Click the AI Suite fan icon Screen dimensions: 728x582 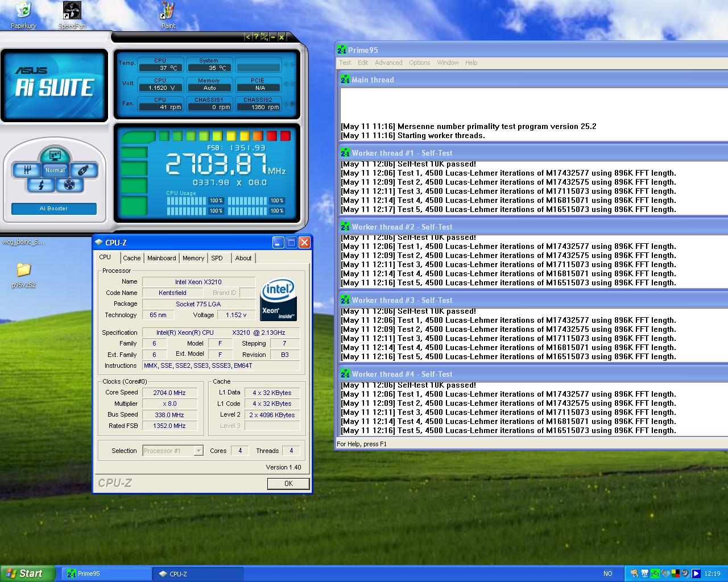coord(69,185)
